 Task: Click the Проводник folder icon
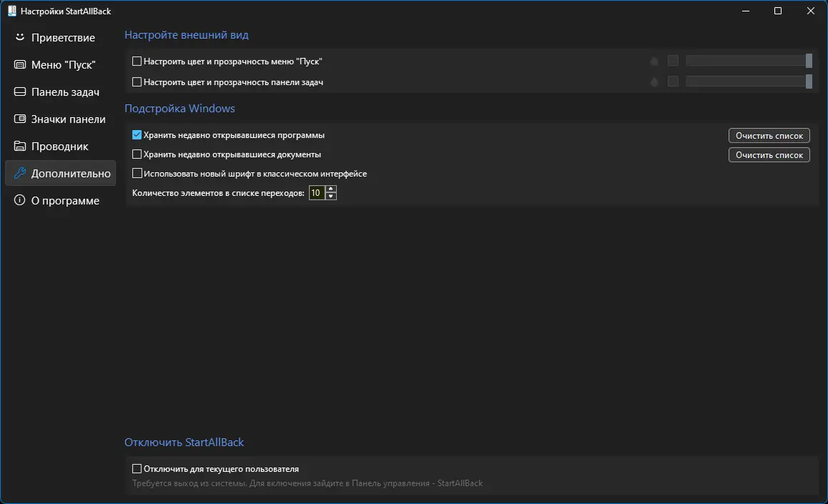pos(19,146)
